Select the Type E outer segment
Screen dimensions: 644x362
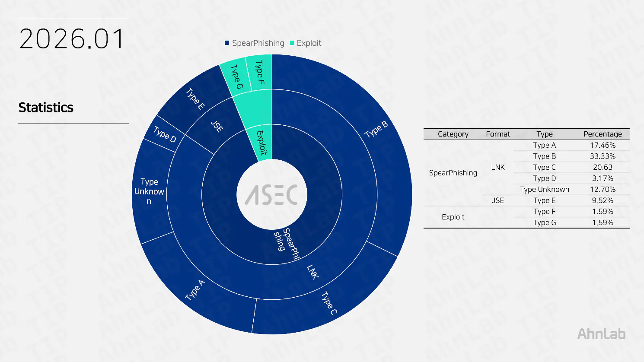pos(195,98)
